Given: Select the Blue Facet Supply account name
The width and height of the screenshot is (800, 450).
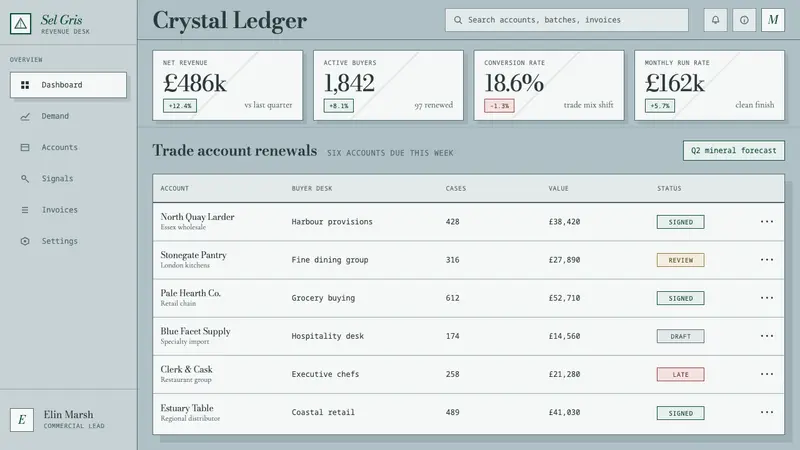Looking at the screenshot, I should coord(195,332).
